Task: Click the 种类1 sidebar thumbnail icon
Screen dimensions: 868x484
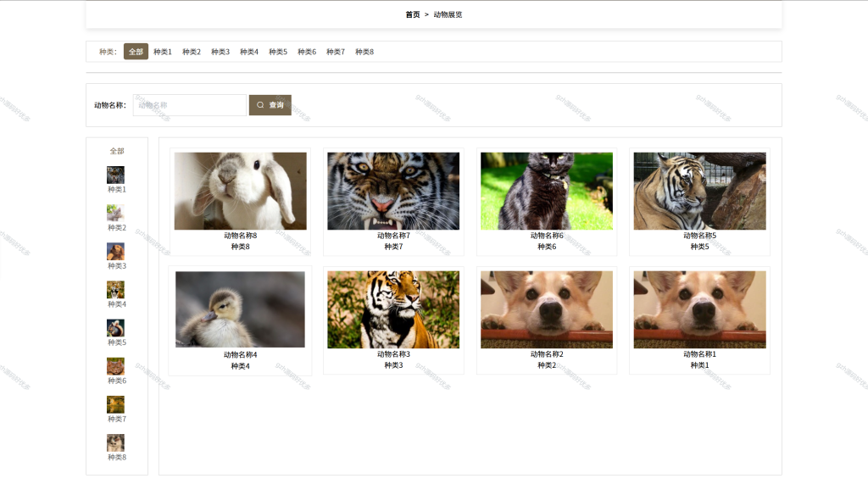Action: click(x=115, y=175)
